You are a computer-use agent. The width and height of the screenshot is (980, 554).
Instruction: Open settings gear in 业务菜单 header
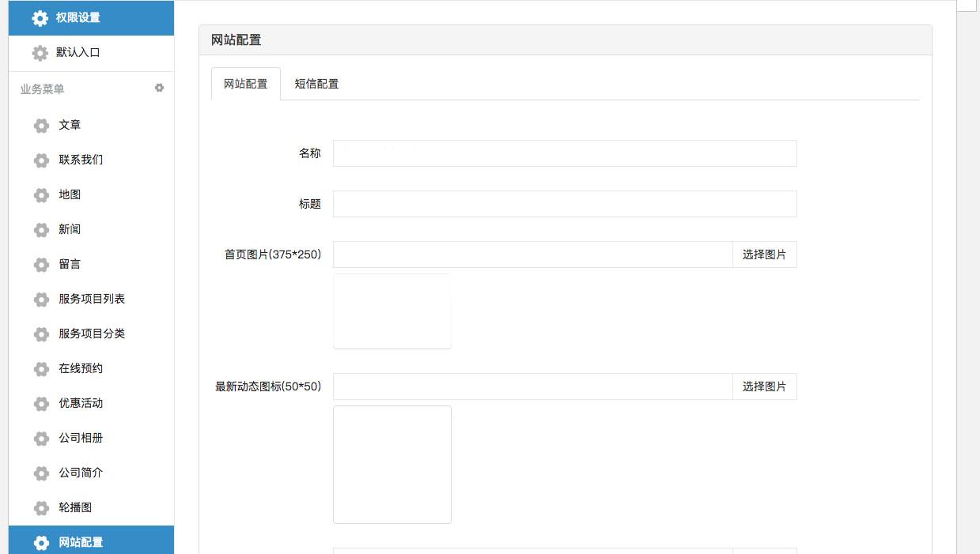click(159, 89)
